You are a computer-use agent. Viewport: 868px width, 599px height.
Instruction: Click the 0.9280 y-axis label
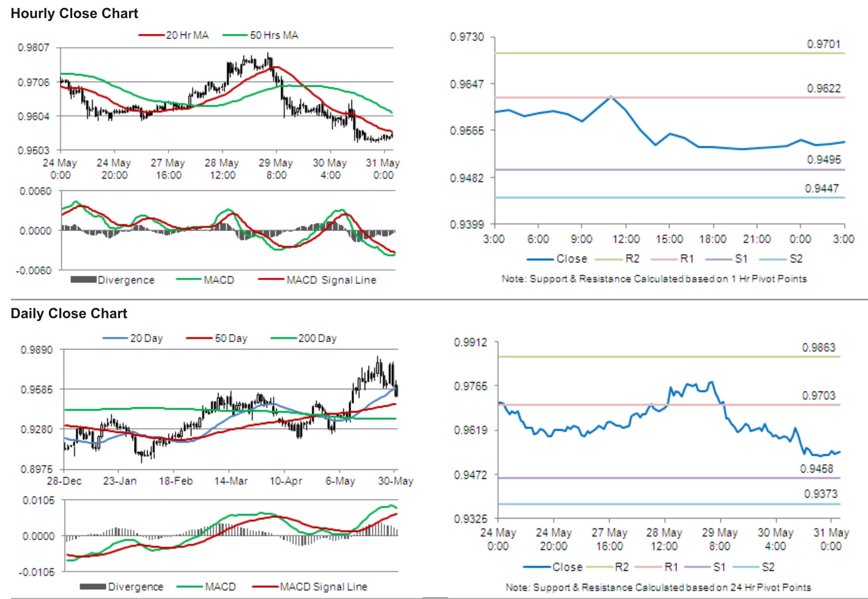pyautogui.click(x=36, y=429)
